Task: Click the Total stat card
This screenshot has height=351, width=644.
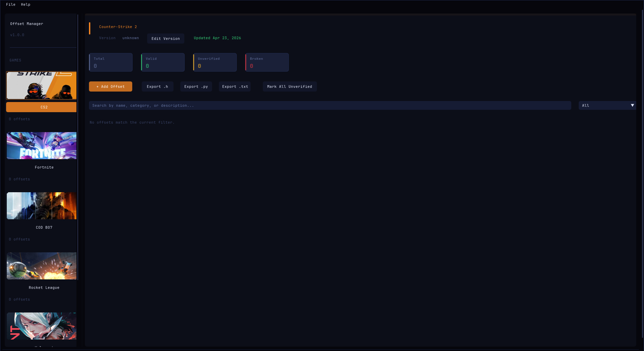Action: [x=110, y=62]
